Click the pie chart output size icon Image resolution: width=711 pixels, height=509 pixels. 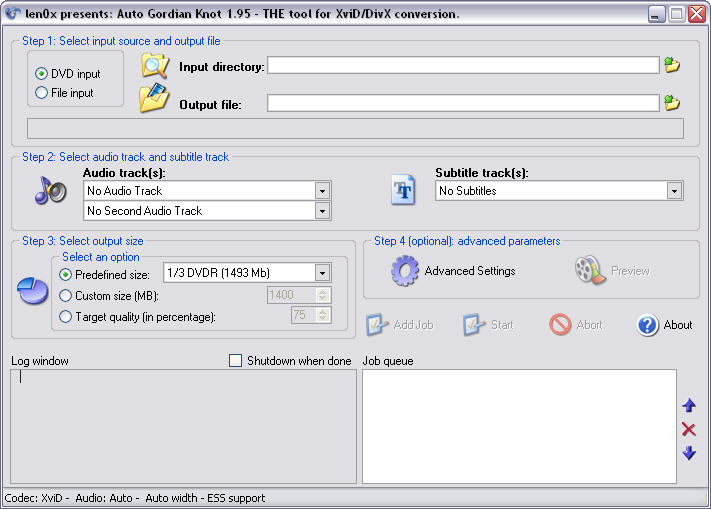33,291
